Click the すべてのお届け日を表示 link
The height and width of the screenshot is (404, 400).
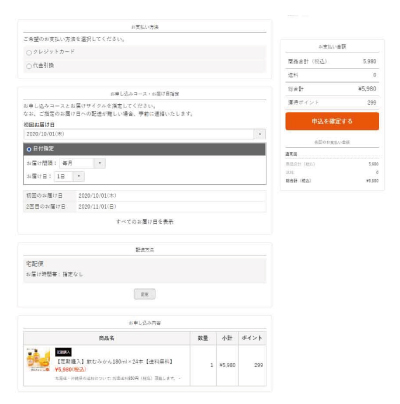(x=145, y=222)
